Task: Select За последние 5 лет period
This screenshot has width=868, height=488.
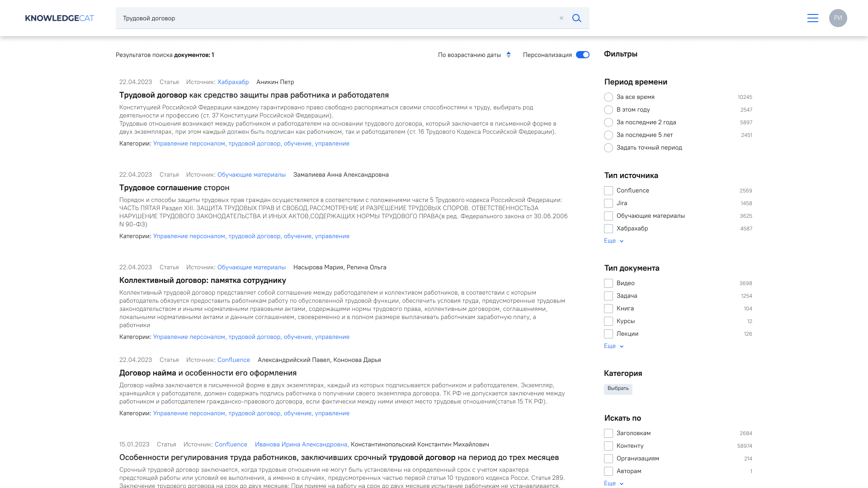Action: tap(609, 135)
